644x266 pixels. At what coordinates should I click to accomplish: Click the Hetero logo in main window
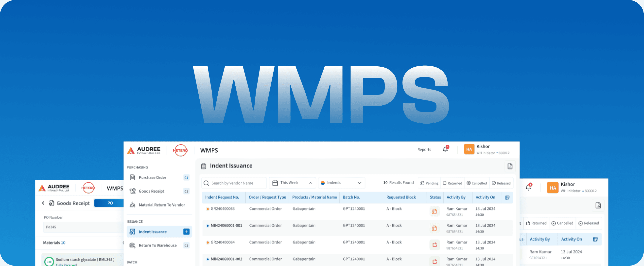point(180,150)
